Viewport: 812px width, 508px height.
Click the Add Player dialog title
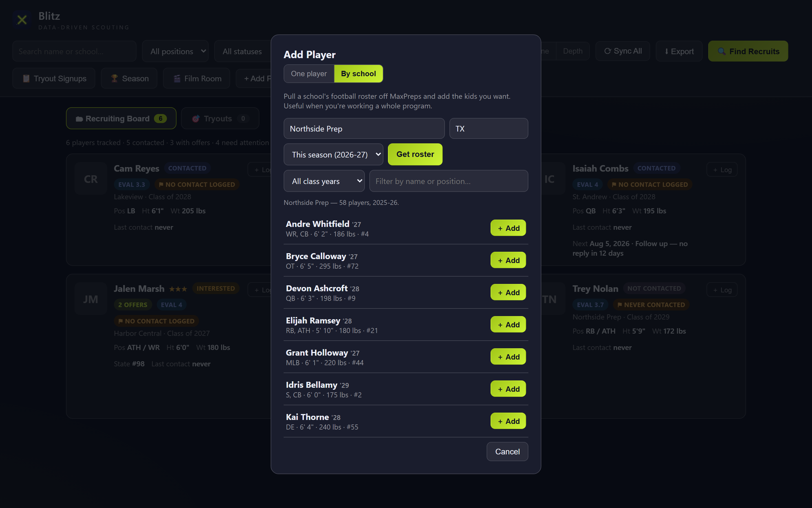pos(309,54)
